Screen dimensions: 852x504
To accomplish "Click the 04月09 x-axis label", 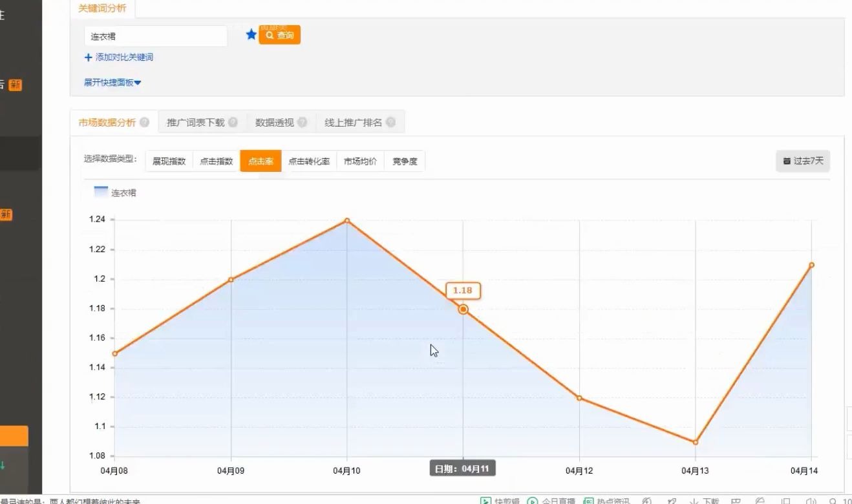I will 231,470.
